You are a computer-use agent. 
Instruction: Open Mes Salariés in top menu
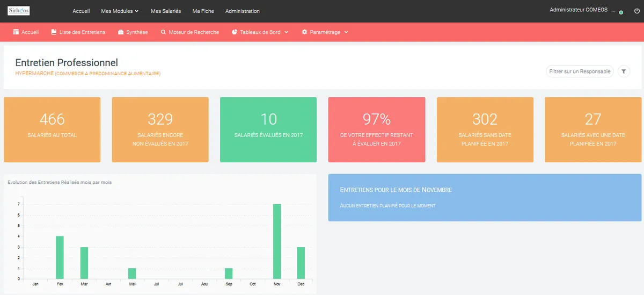[x=166, y=11]
